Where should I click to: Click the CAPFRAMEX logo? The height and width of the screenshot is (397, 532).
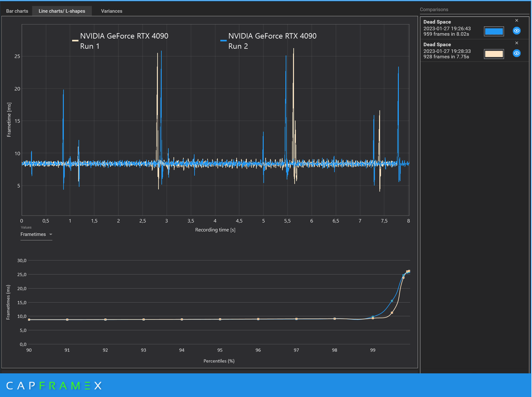(x=54, y=386)
